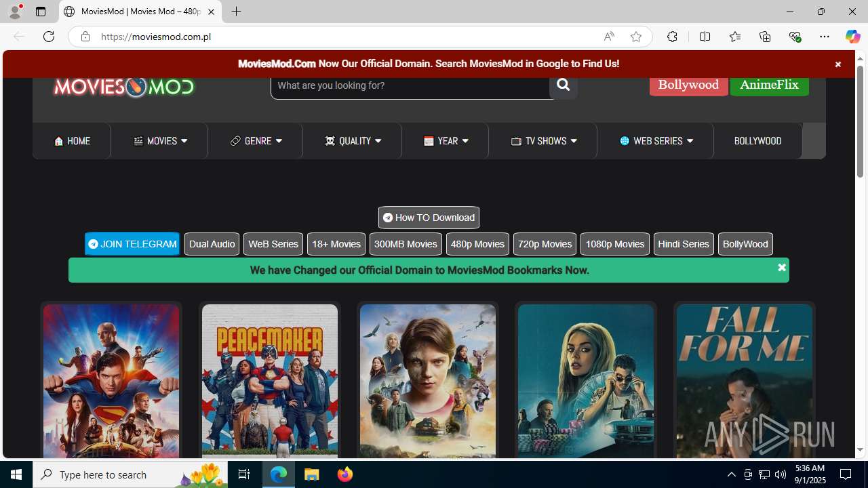
Task: Dismiss the red domain notice banner
Action: [x=837, y=64]
